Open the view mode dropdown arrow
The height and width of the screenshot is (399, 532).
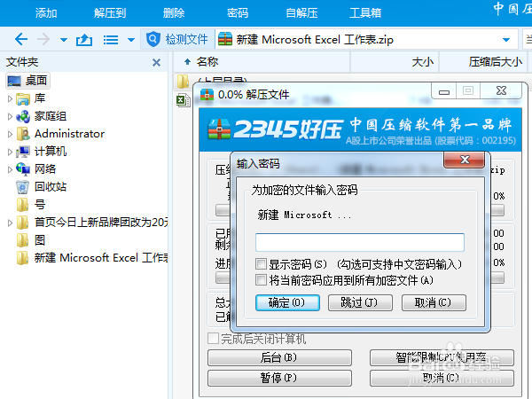[x=131, y=40]
